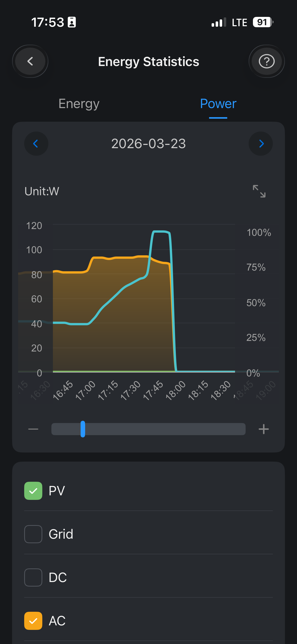The height and width of the screenshot is (644, 297).
Task: Tap the 17:45 peak on chart
Action: tap(161, 232)
